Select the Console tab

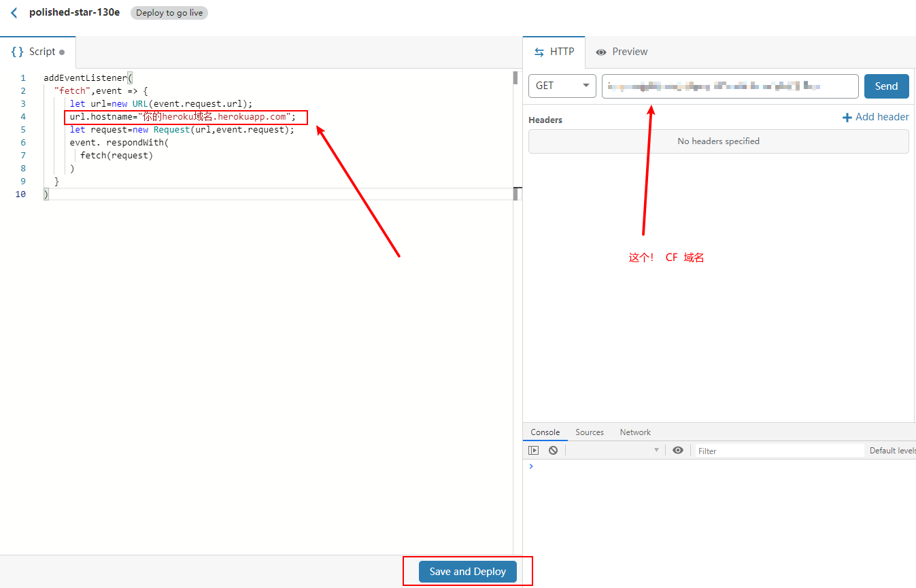545,432
